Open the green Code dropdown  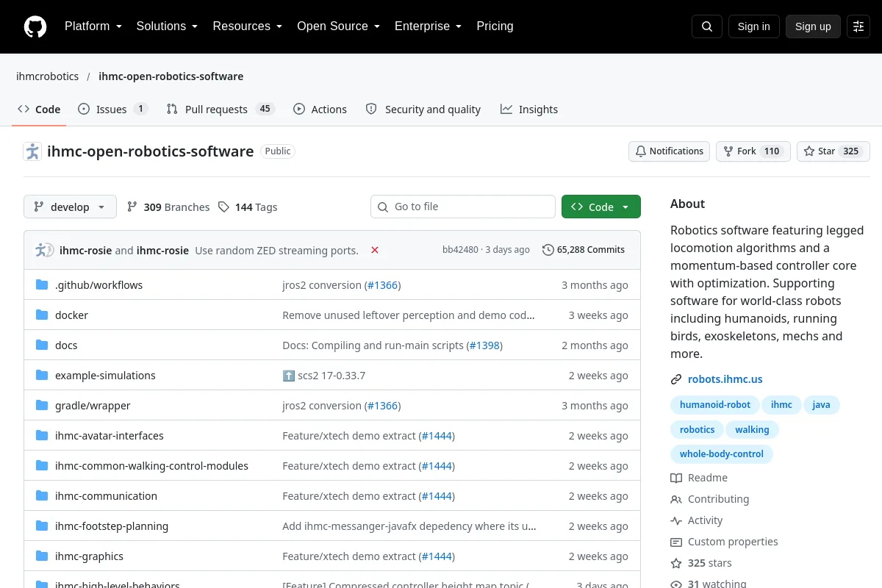tap(601, 207)
